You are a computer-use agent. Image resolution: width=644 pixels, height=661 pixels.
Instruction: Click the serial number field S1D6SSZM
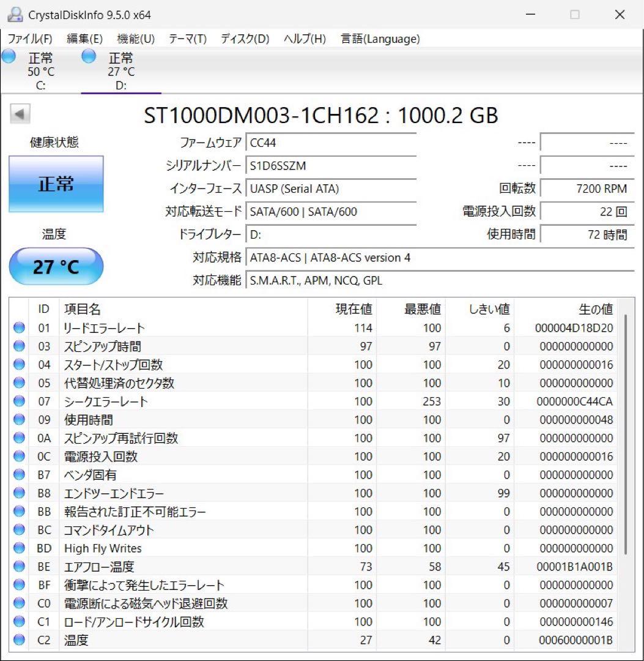point(330,165)
